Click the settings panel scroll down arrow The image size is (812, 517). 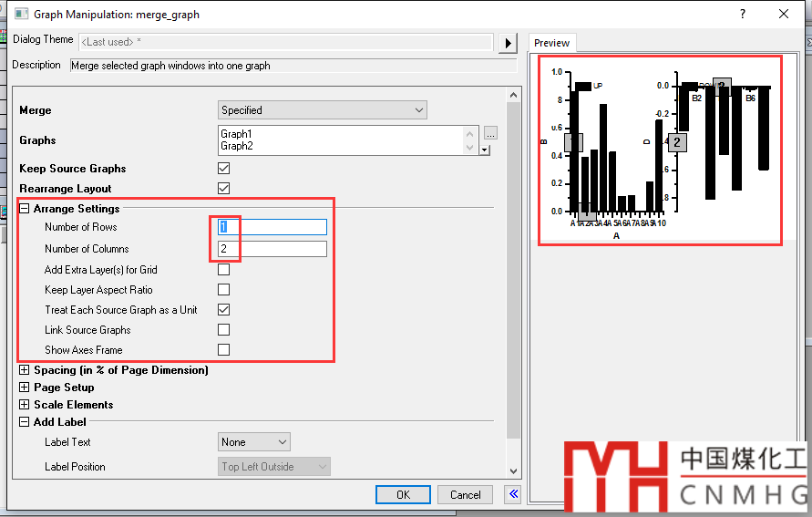[513, 470]
